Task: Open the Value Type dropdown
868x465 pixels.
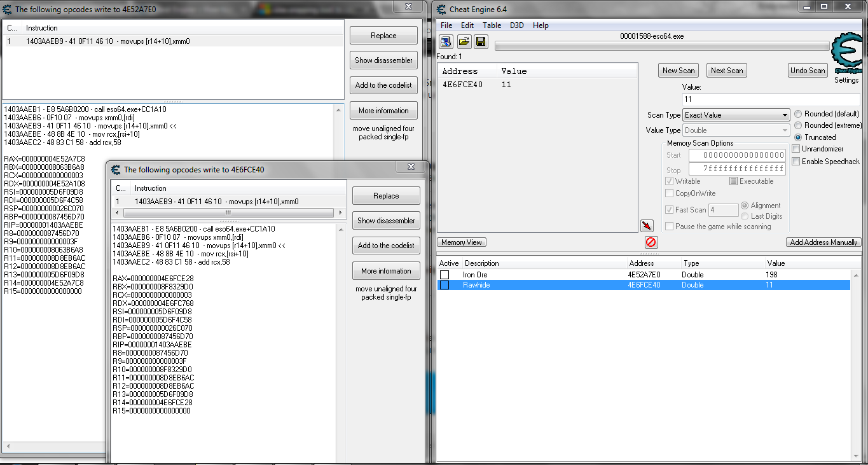Action: (736, 130)
